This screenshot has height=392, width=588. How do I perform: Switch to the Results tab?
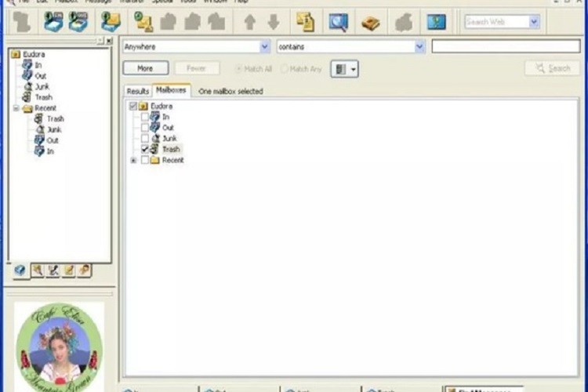(x=138, y=92)
